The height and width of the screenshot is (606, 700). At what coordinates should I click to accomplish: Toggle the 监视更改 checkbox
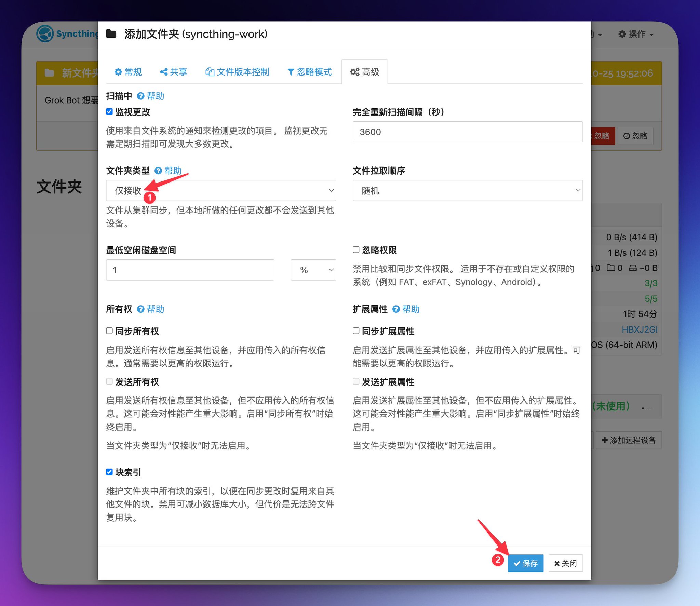tap(109, 111)
